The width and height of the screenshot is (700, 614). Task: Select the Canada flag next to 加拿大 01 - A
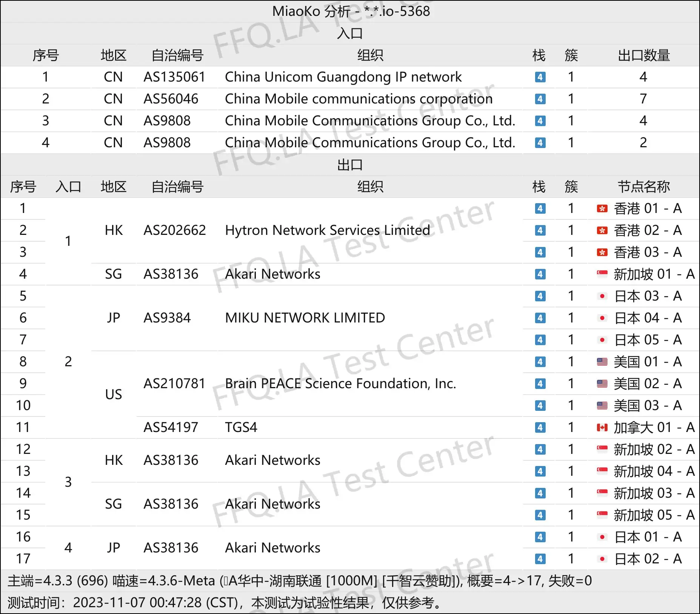click(x=602, y=427)
